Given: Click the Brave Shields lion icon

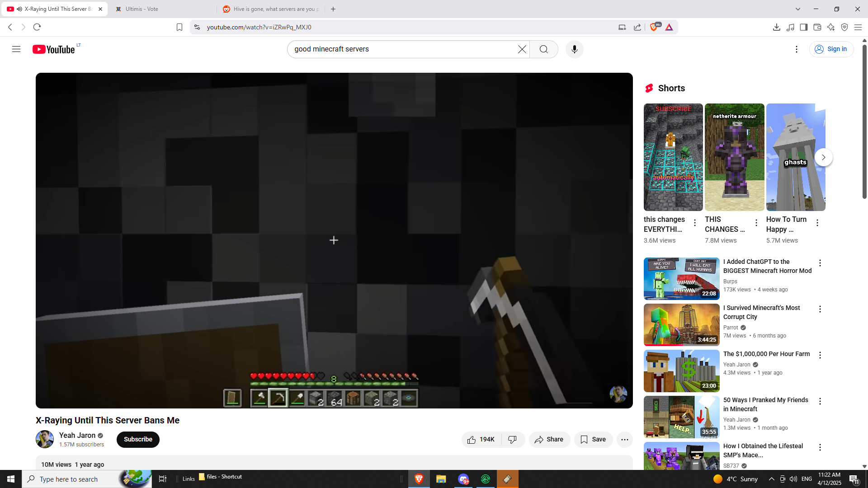Looking at the screenshot, I should [653, 27].
